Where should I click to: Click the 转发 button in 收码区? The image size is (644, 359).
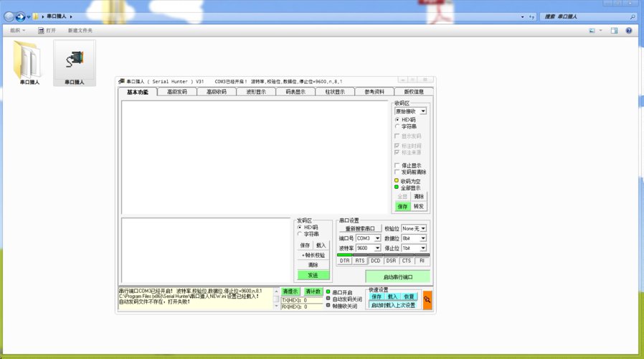coord(419,207)
